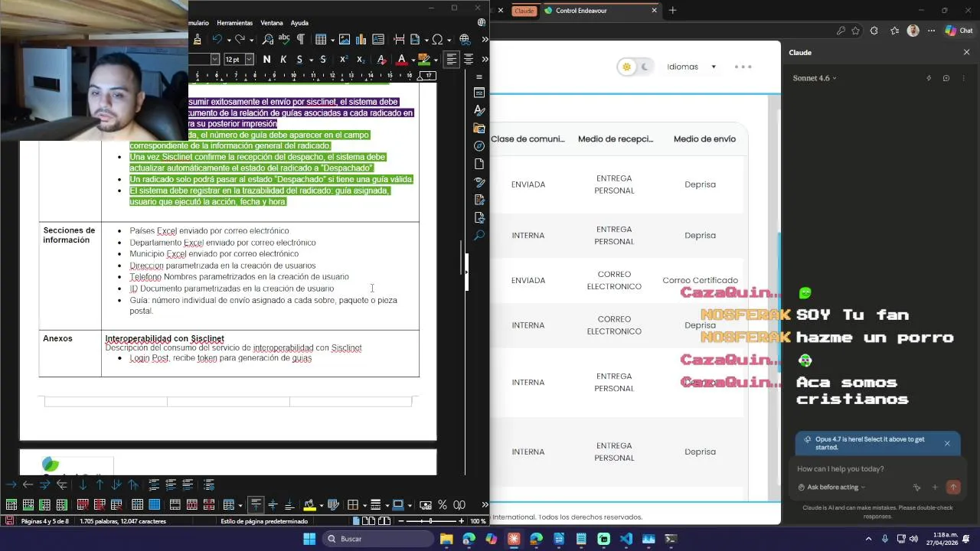
Task: Toggle subscript formatting
Action: tap(361, 60)
